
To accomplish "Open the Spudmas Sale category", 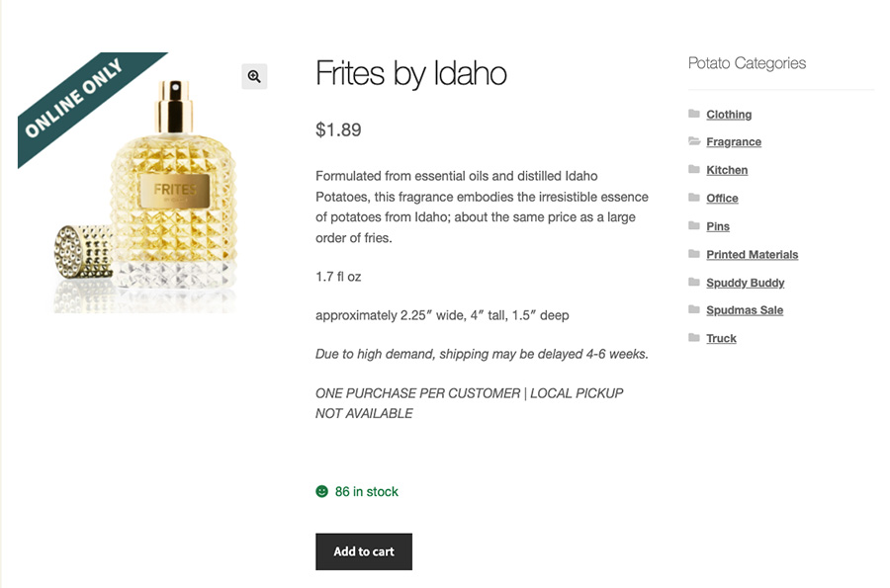I will [x=745, y=309].
